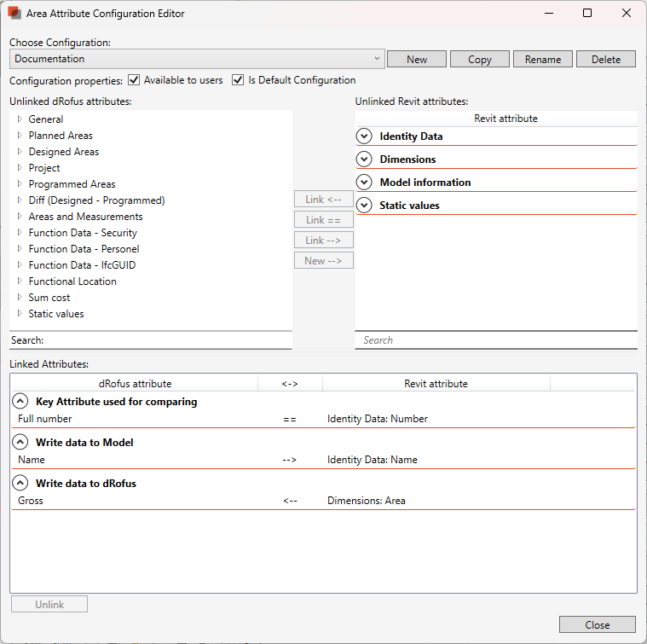Collapse Key Attribute used for comparing section
Viewport: 647px width, 644px height.
click(x=20, y=401)
